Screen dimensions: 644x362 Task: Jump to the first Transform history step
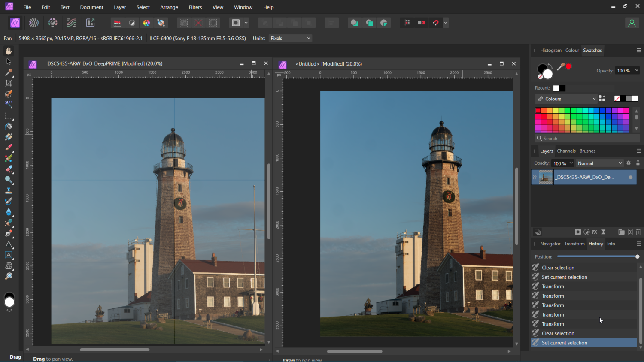click(x=553, y=287)
